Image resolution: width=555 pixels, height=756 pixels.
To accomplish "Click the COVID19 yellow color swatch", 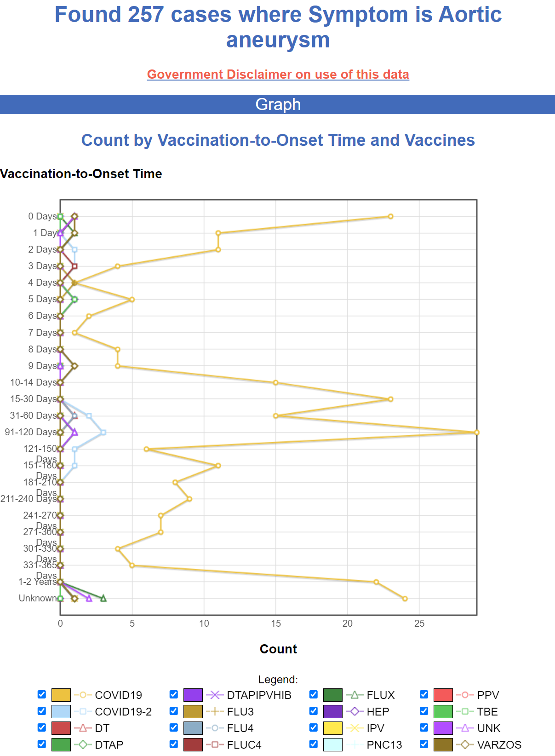I will pos(61,695).
